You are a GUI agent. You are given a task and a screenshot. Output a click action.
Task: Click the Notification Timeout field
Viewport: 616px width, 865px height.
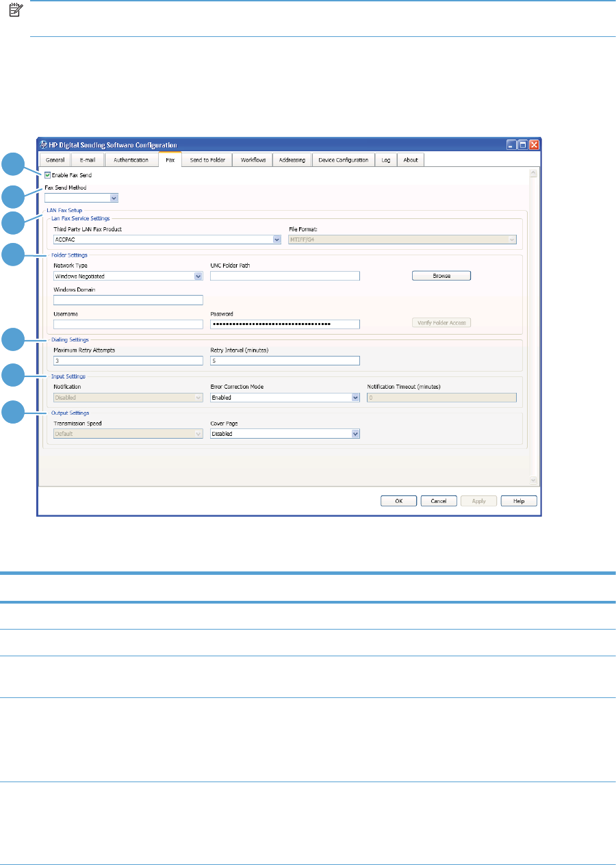tap(441, 397)
